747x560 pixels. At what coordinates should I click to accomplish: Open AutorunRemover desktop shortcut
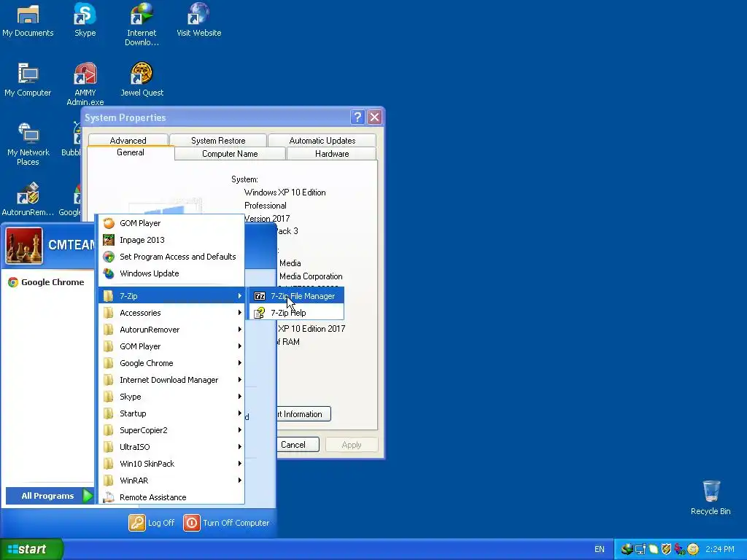pyautogui.click(x=28, y=199)
